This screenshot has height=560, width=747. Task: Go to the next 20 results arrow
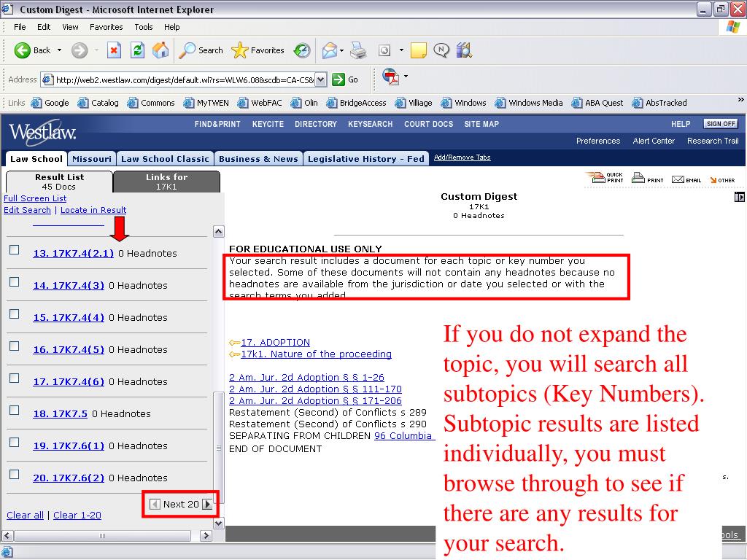point(207,505)
